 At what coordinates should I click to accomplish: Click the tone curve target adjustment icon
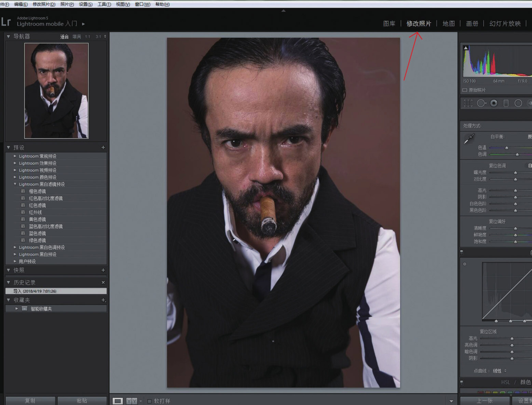coord(465,264)
